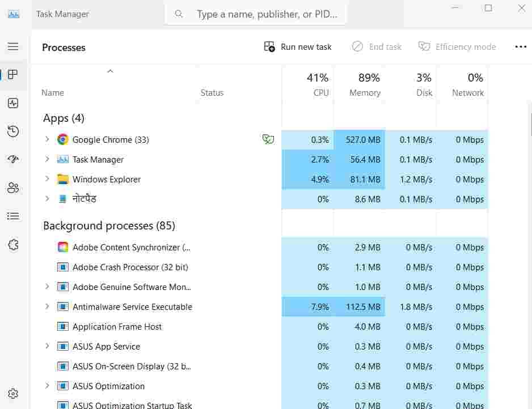Expand the Windows Explorer process group

(47, 179)
